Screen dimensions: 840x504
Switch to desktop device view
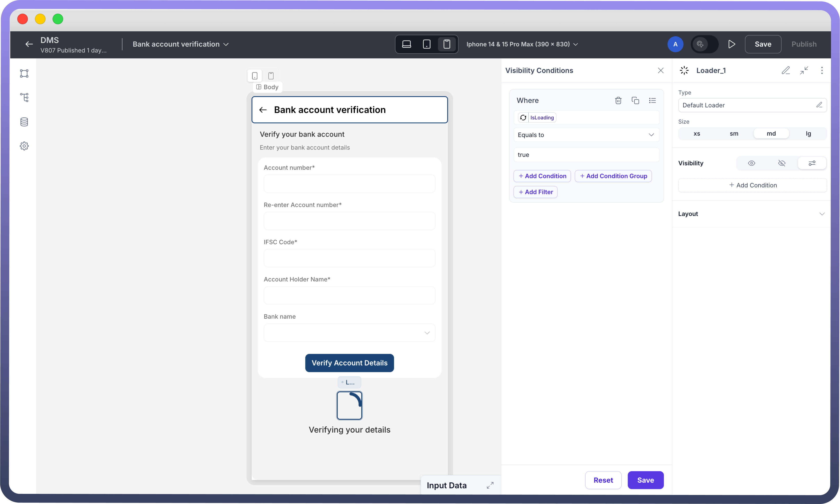[x=407, y=44]
